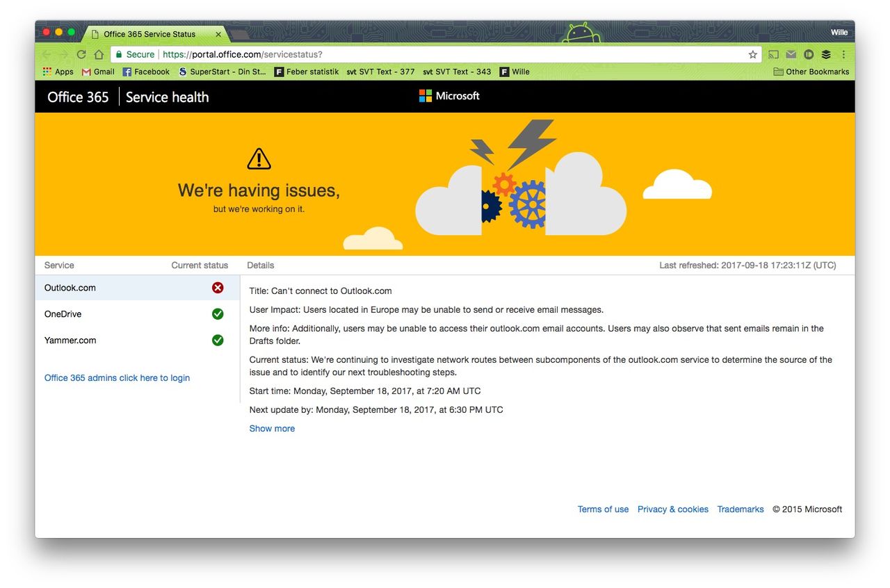
Task: Open the Chrome three-dot menu
Action: [843, 54]
